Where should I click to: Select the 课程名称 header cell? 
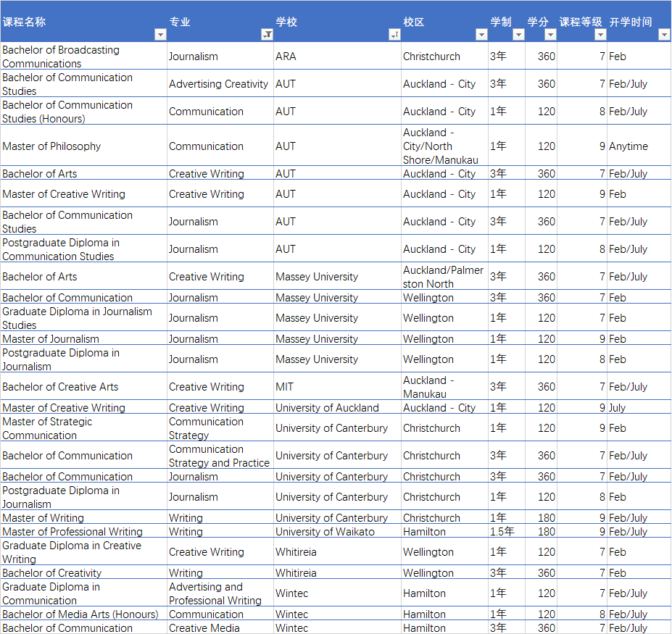[x=83, y=22]
